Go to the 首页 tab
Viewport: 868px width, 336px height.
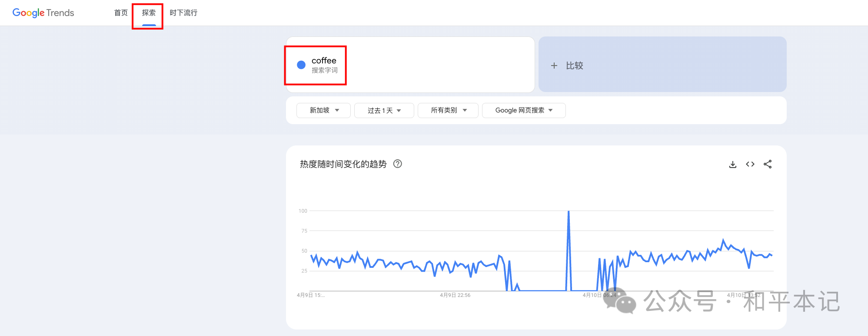(121, 13)
